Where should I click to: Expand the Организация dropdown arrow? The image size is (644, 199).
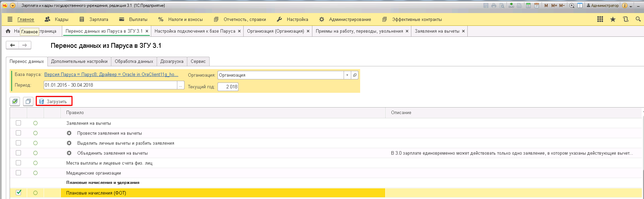point(347,75)
